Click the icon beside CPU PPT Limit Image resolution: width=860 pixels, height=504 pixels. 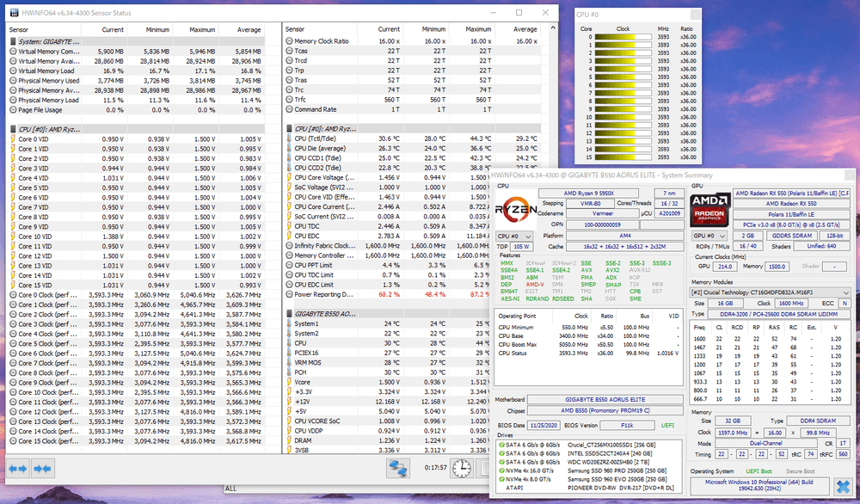[289, 266]
